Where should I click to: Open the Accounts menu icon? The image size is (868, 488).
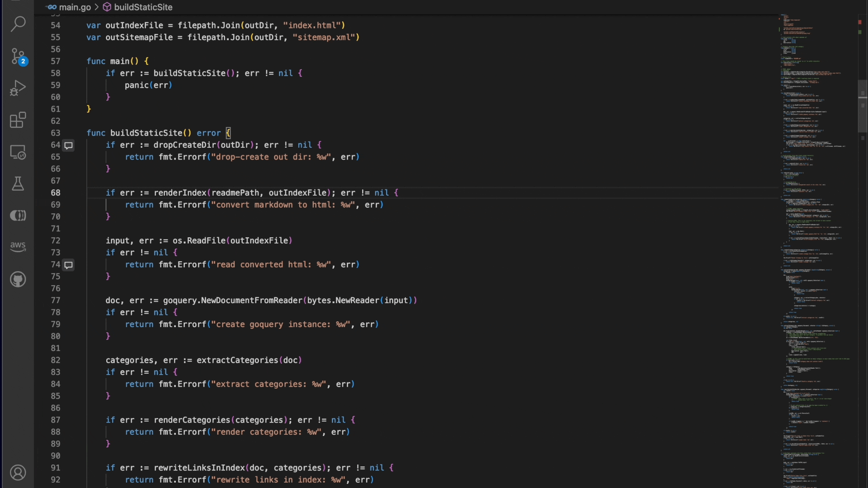point(18,473)
